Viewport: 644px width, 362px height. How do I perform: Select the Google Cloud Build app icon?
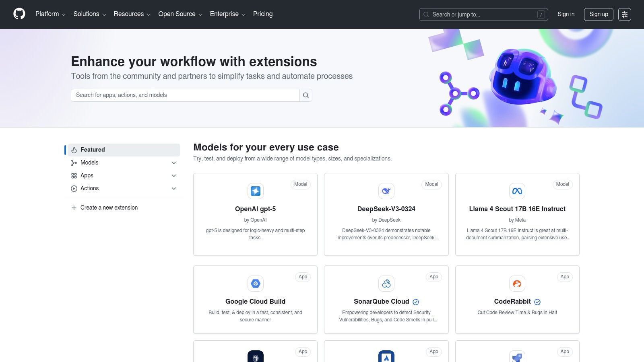pos(255,283)
